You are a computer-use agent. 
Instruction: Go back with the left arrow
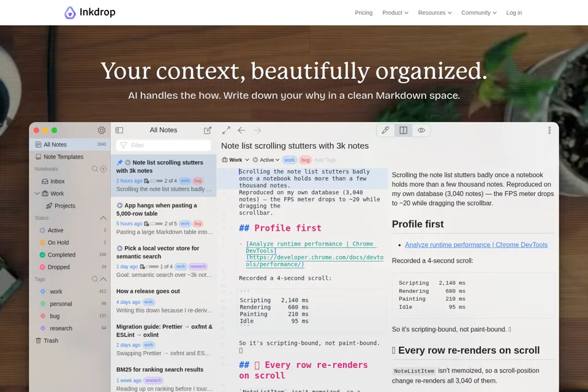[241, 130]
